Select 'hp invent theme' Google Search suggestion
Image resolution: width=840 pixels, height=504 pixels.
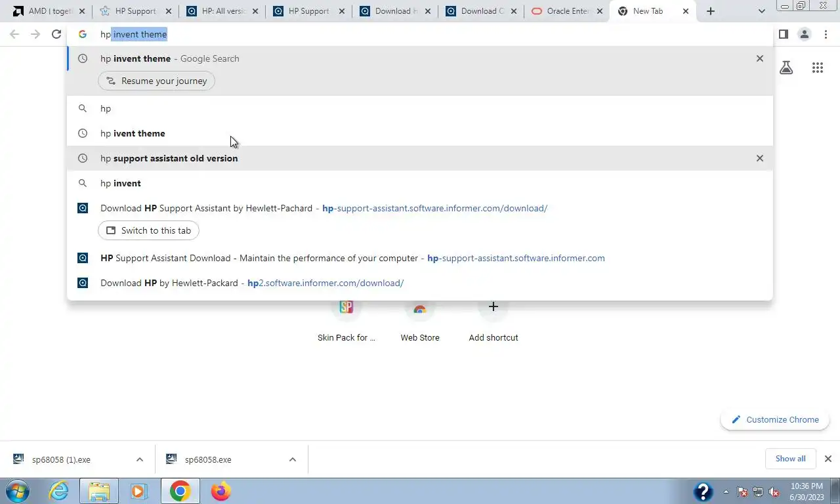click(x=420, y=58)
